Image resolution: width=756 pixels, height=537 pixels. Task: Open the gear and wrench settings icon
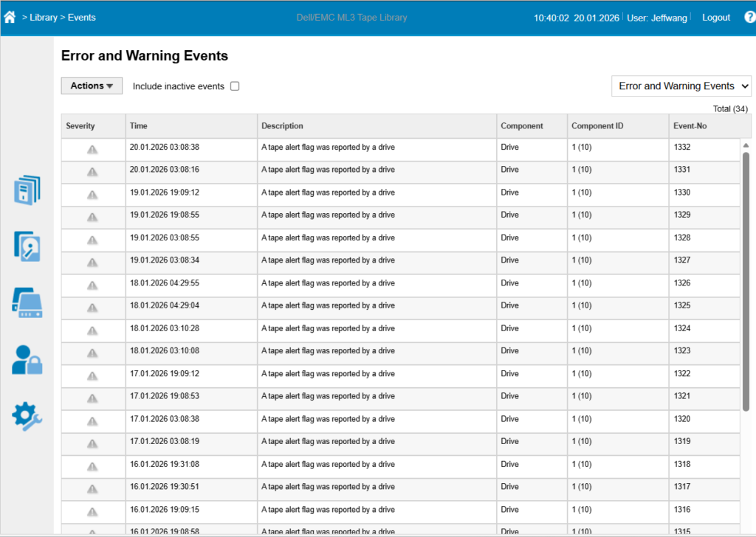pos(27,415)
